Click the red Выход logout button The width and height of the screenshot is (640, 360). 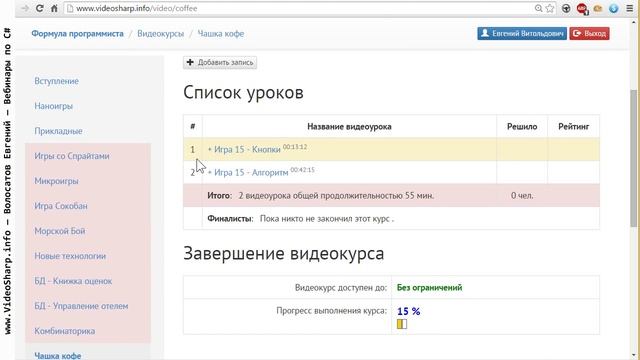[589, 33]
